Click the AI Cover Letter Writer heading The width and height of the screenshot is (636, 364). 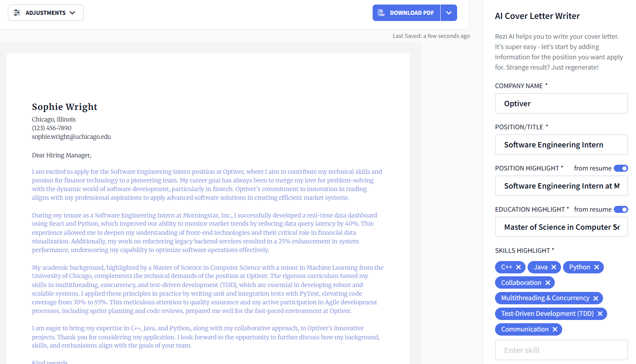click(537, 16)
